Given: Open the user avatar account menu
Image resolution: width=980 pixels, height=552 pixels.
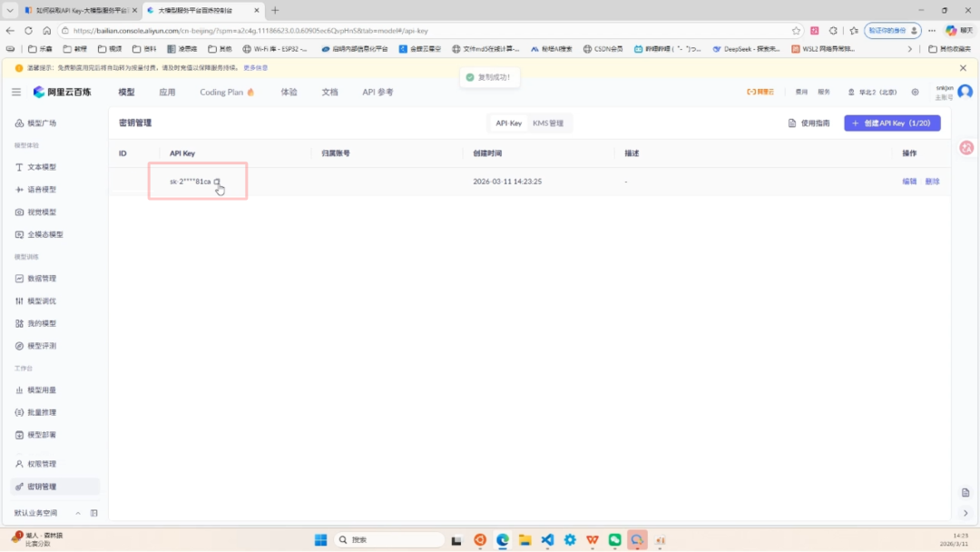Looking at the screenshot, I should [x=965, y=92].
